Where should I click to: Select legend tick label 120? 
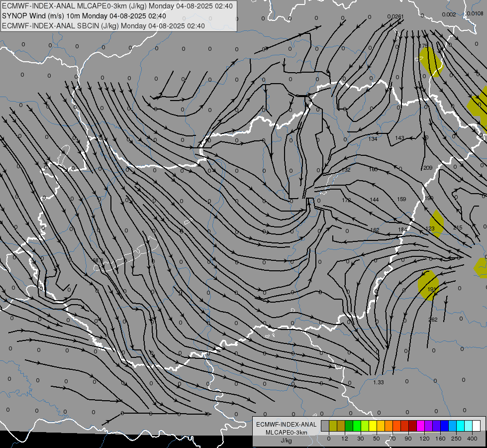click(424, 439)
